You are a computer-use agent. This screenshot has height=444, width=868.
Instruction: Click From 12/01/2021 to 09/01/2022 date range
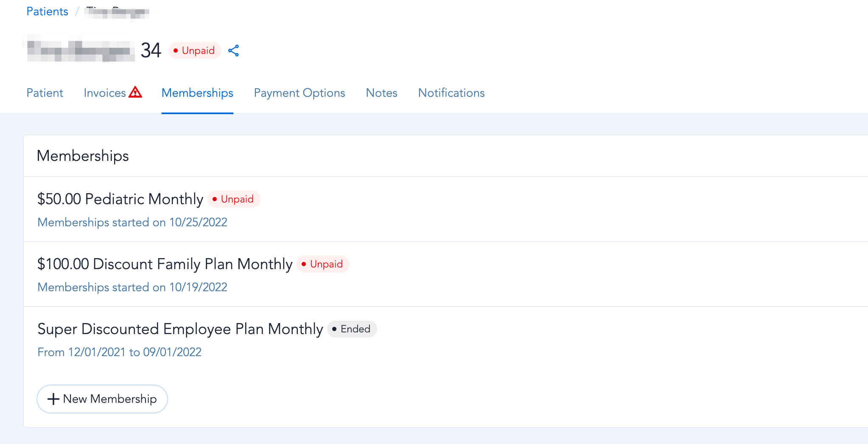pos(119,352)
